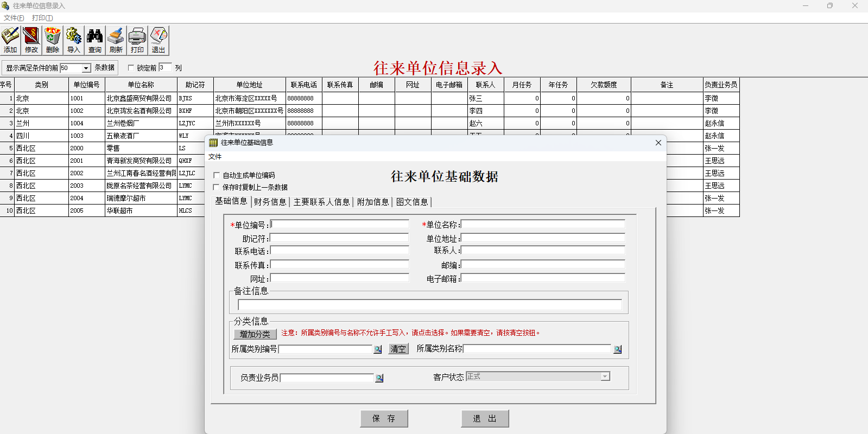The height and width of the screenshot is (434, 868).
Task: Switch to the 财务信息 tab
Action: [270, 202]
